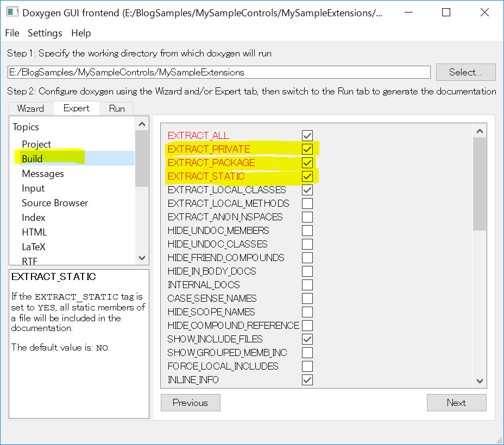Enable the HIDE_UNDOC_MEMBERS checkbox
Viewport: 504px width, 445px height.
coord(307,231)
